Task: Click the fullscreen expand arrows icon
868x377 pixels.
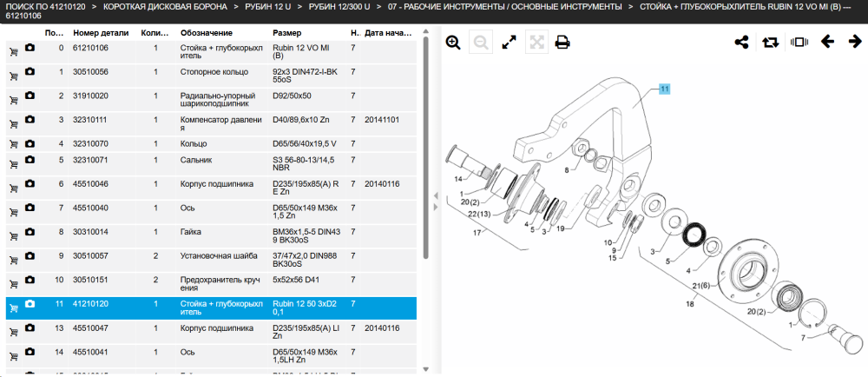Action: [509, 43]
